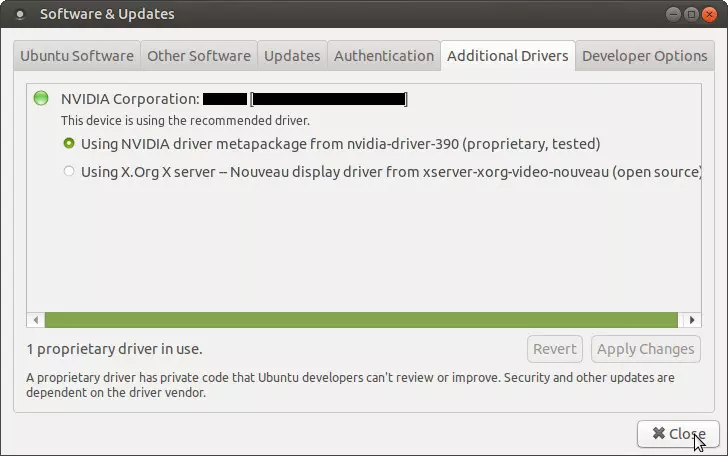Click the left scroll arrow of driver list
728x456 pixels.
pyautogui.click(x=35, y=320)
